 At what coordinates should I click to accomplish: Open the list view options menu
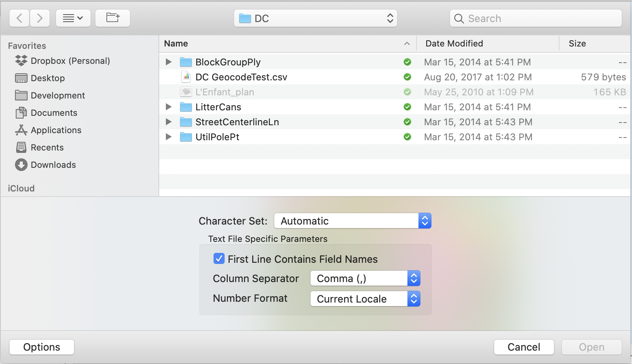click(x=73, y=18)
